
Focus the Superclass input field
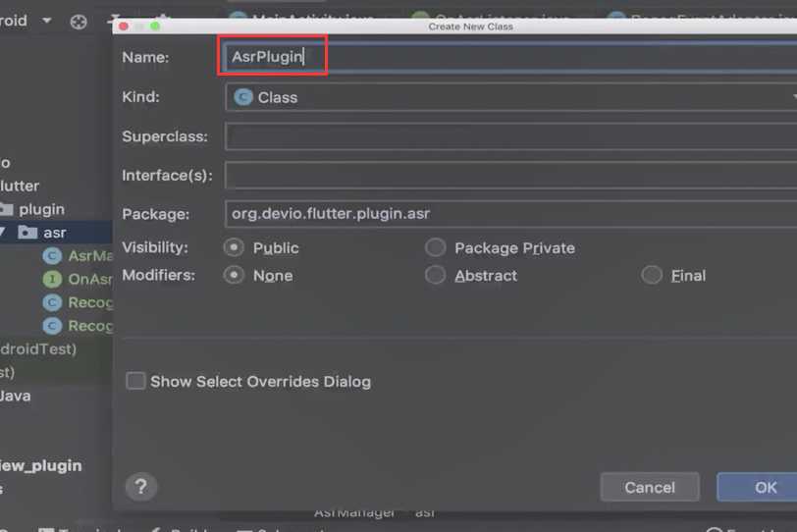(510, 136)
